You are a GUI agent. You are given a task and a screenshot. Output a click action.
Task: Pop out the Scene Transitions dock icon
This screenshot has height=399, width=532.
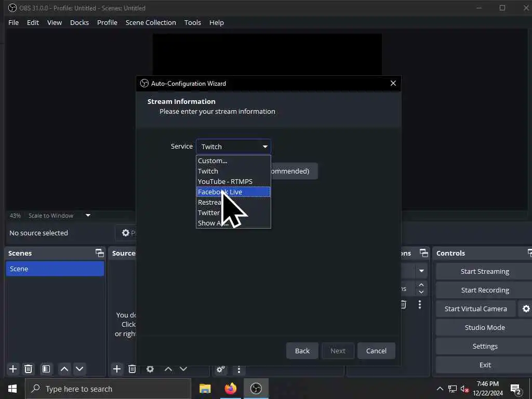click(x=424, y=253)
